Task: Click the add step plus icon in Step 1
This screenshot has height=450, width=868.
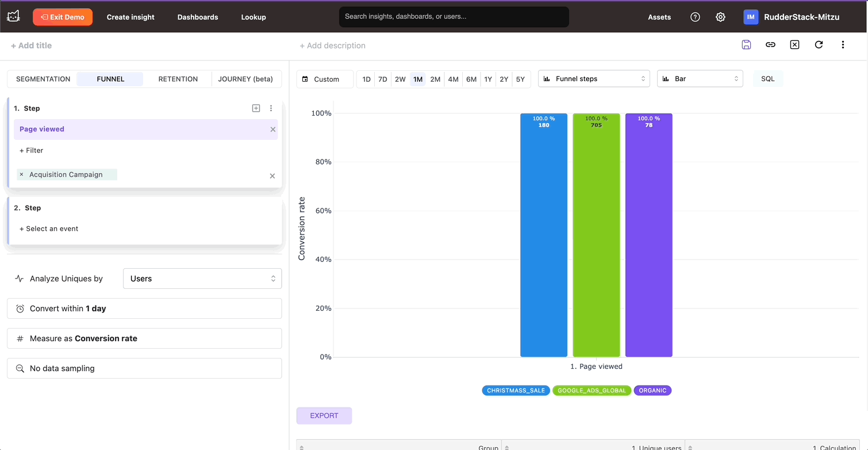Action: 256,108
